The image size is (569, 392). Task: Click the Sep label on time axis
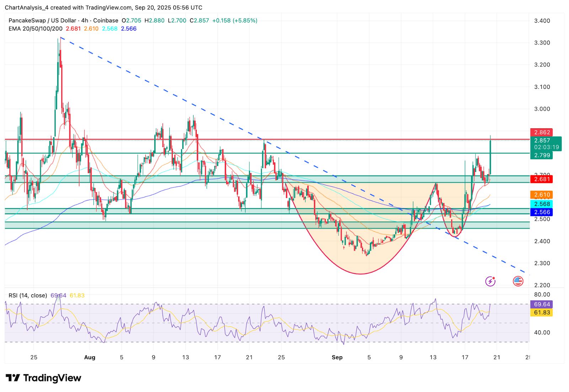tap(337, 358)
